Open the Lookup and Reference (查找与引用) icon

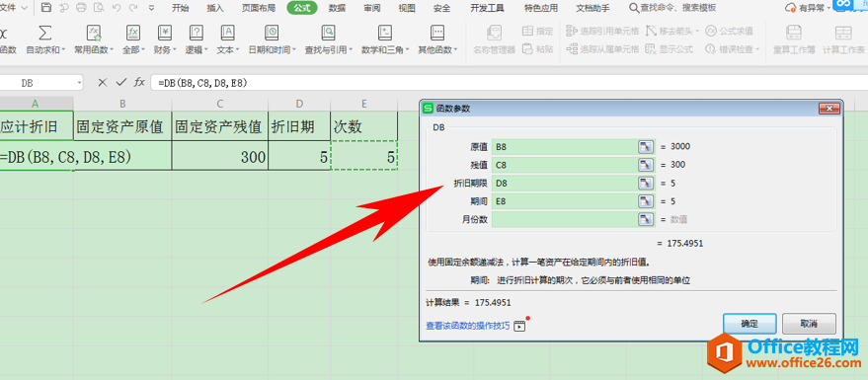click(x=328, y=33)
